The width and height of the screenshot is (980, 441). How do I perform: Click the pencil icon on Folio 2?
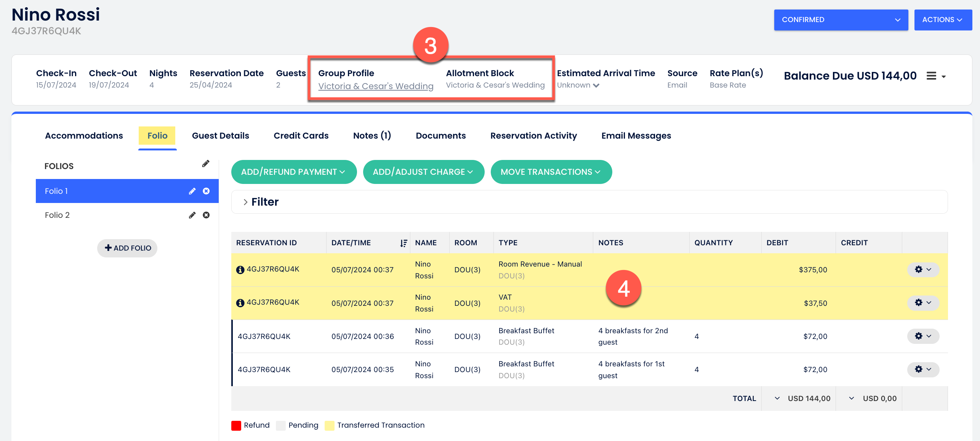(192, 215)
